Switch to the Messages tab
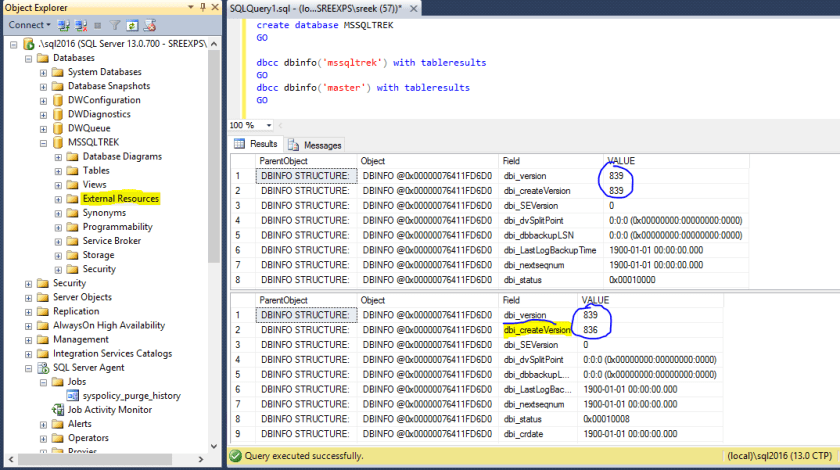 coord(321,145)
